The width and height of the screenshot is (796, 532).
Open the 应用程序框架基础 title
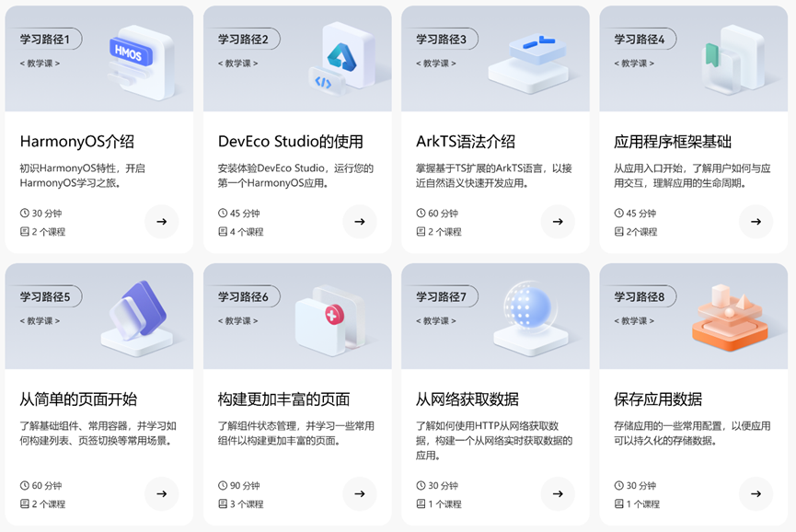pyautogui.click(x=673, y=141)
